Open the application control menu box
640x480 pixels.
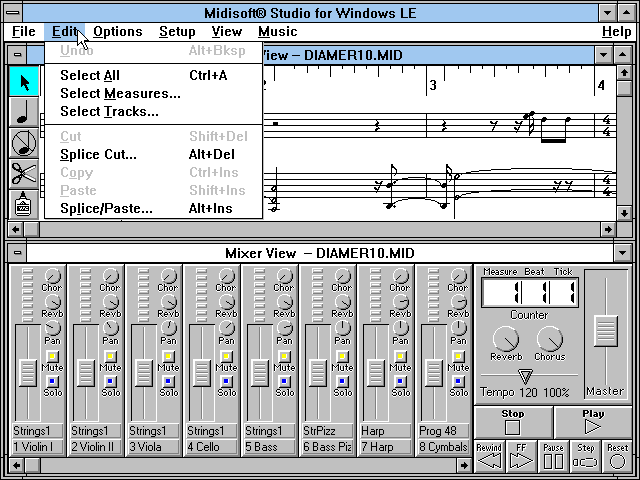13,12
